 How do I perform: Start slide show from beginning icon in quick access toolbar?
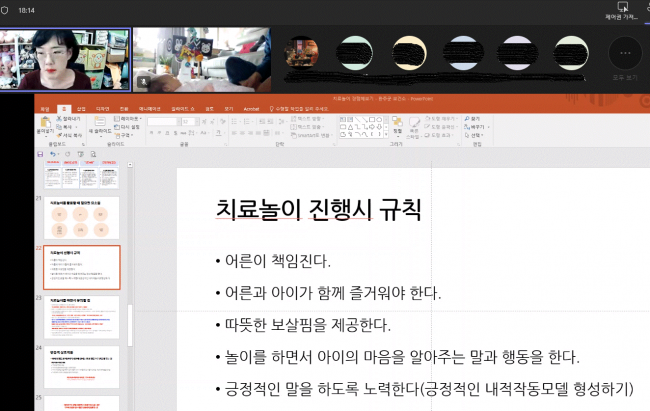(x=80, y=154)
